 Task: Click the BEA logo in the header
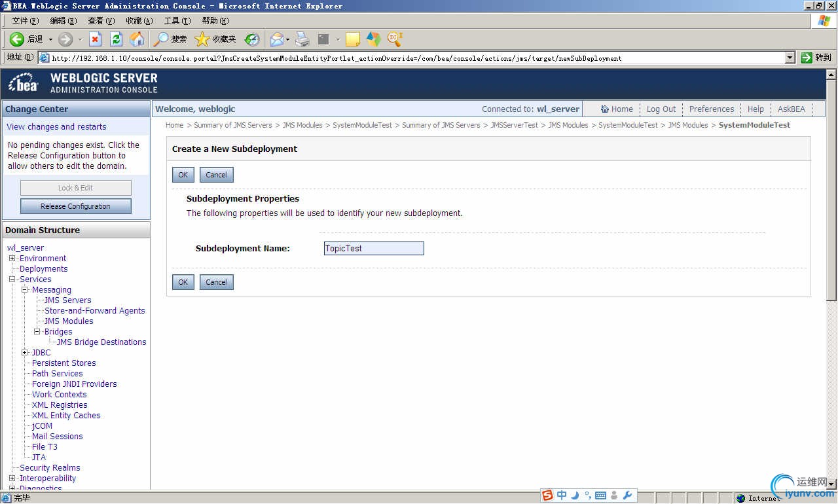coord(24,84)
